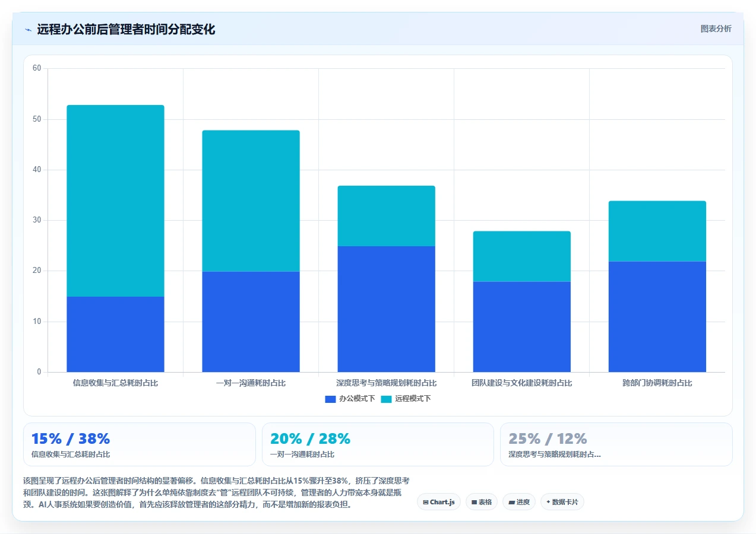The height and width of the screenshot is (534, 756).
Task: Click x-axis label 一对一沟通耗时占比
Action: click(x=251, y=383)
